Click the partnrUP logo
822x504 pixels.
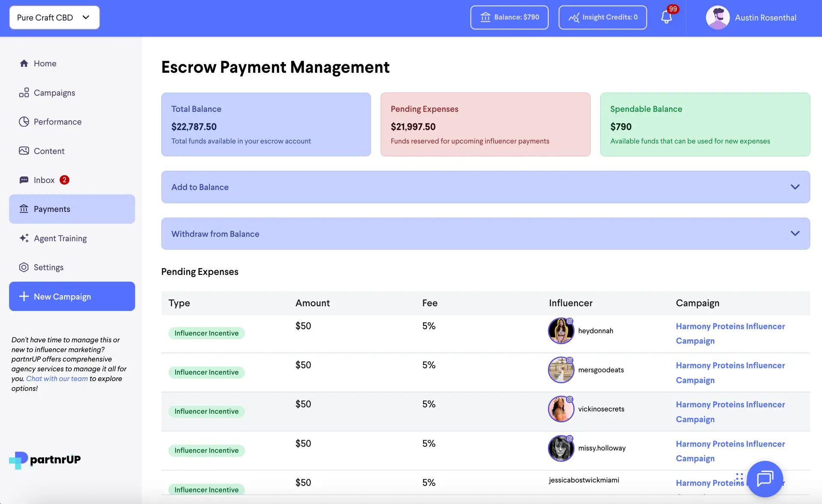click(x=44, y=459)
